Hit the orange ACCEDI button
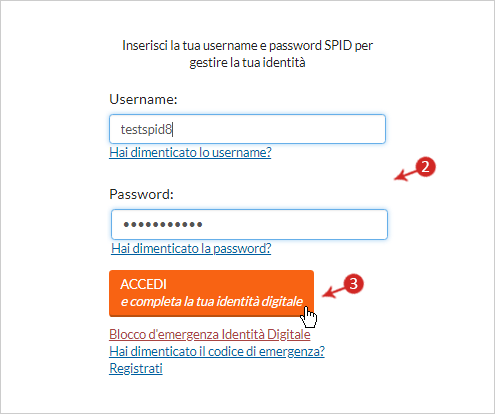 [211, 293]
